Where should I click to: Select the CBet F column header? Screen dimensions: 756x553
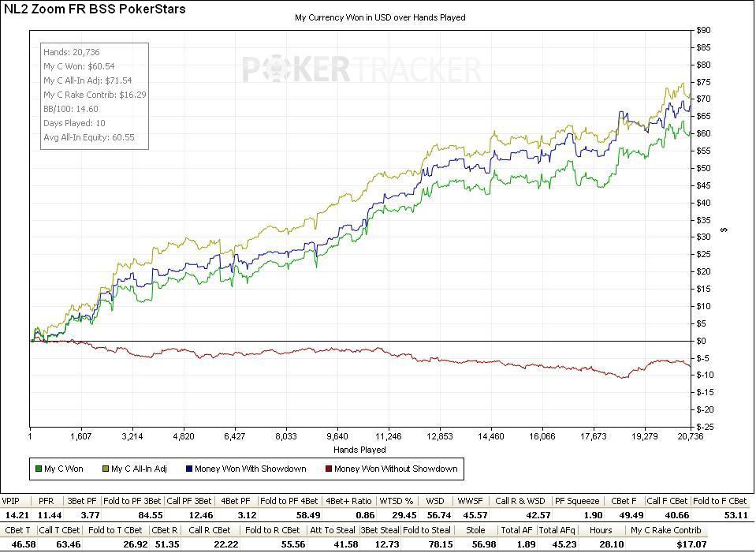pyautogui.click(x=624, y=501)
